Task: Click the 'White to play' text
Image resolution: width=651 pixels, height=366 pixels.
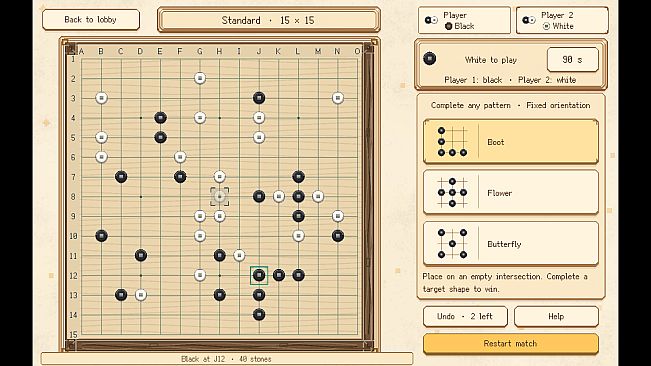Action: pos(491,60)
